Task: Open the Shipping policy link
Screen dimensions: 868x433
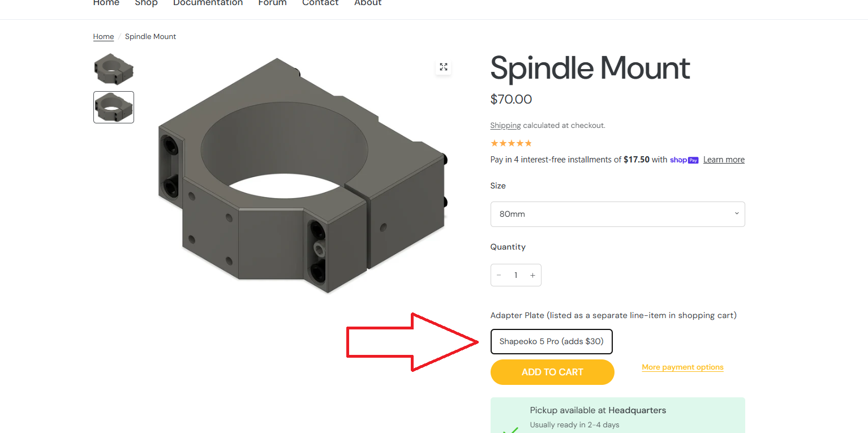Action: pos(505,126)
